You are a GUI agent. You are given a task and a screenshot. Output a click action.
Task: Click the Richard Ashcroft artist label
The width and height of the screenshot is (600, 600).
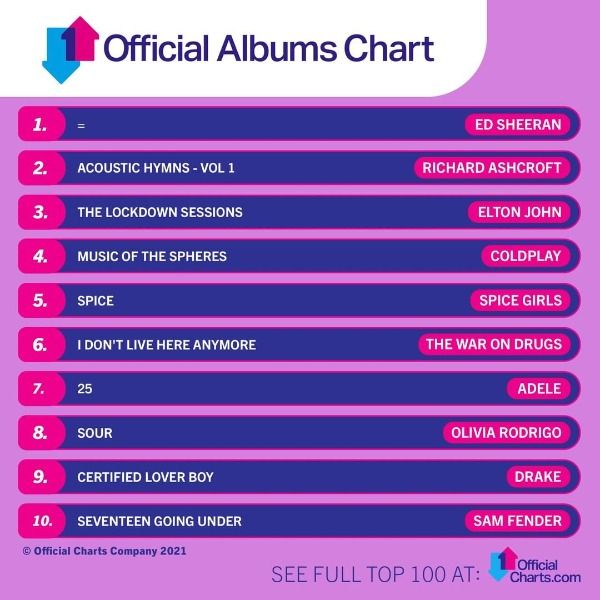tap(492, 168)
